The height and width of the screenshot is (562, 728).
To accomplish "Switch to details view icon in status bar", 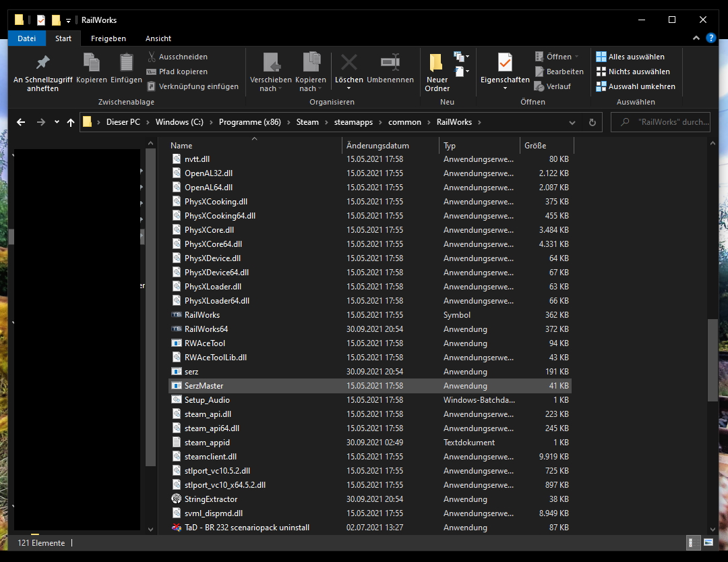I will pos(692,542).
